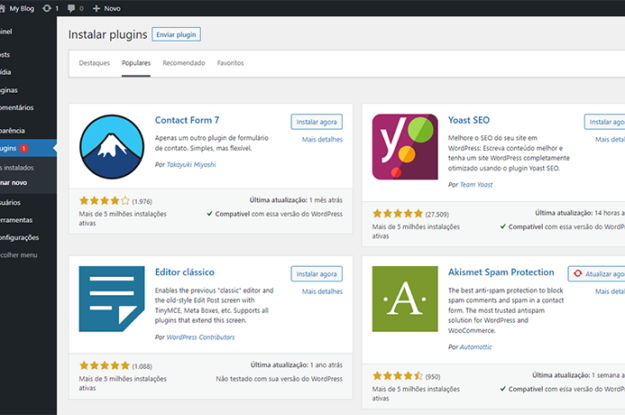
Task: Open the Editor clássico plugin icon
Action: tap(112, 299)
